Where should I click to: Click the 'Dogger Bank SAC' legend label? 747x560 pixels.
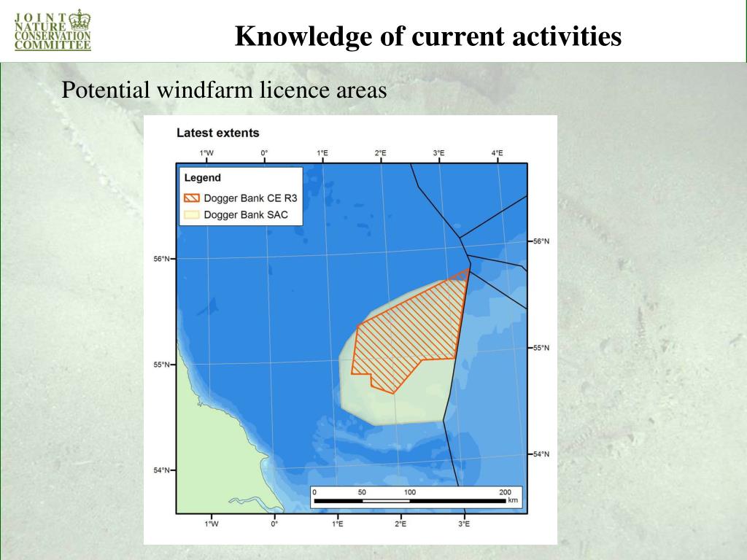tap(246, 215)
